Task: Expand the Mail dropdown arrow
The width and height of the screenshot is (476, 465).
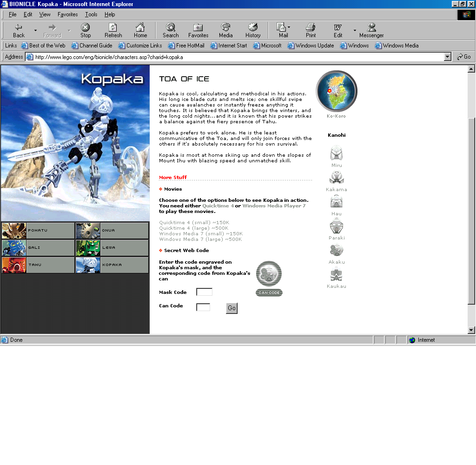Action: [289, 27]
